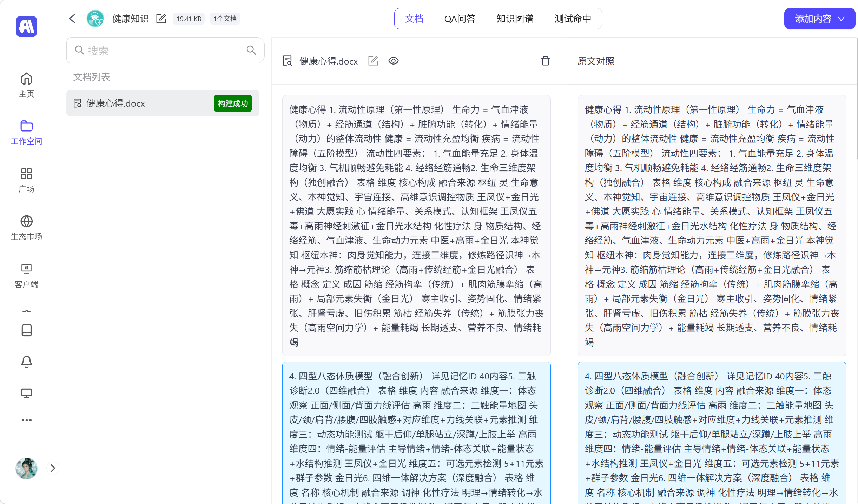This screenshot has height=504, width=858.
Task: Expand the sidebar with the chevron
Action: (53, 468)
